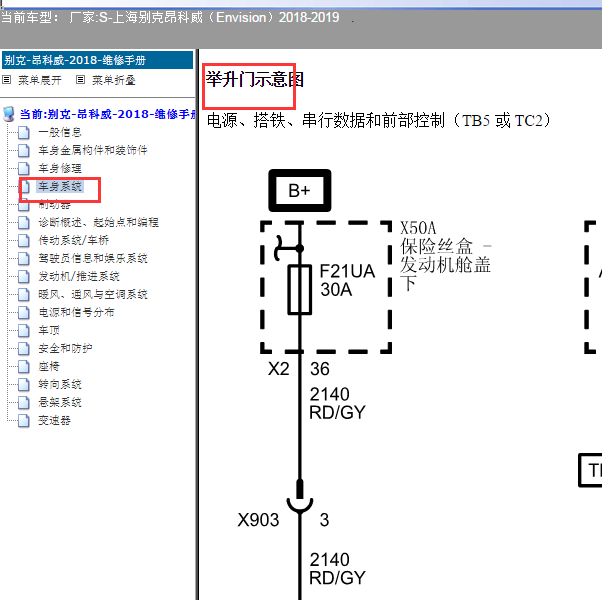Click the F21UA 30A fuse label
This screenshot has height=600, width=602.
click(347, 280)
